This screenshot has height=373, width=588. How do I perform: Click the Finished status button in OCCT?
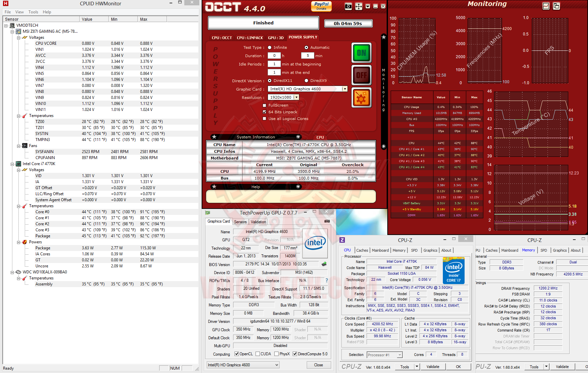click(x=263, y=23)
